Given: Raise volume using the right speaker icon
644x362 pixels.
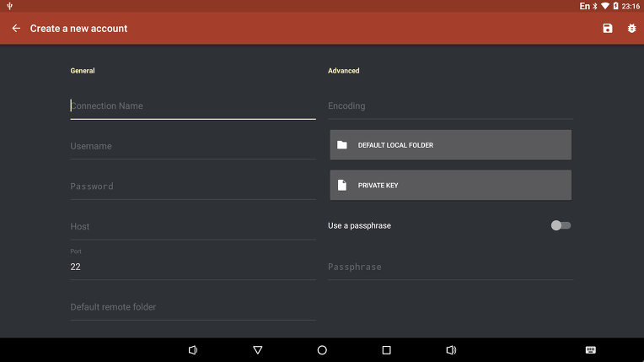Looking at the screenshot, I should (x=451, y=350).
